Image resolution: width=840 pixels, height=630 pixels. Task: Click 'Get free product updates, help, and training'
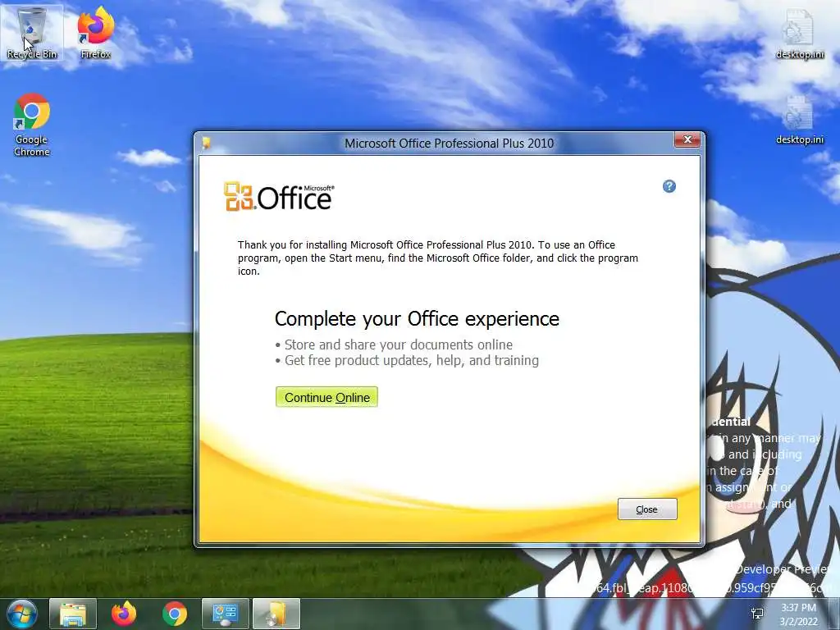pyautogui.click(x=412, y=361)
